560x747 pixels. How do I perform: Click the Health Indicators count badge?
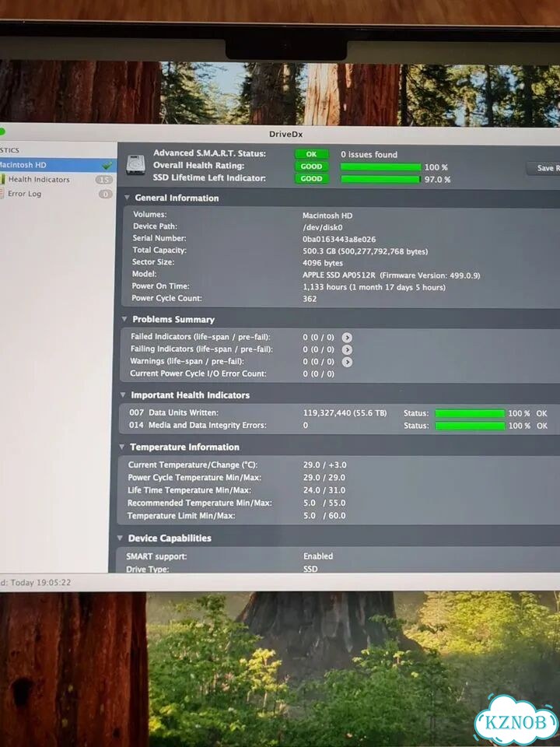click(x=103, y=180)
